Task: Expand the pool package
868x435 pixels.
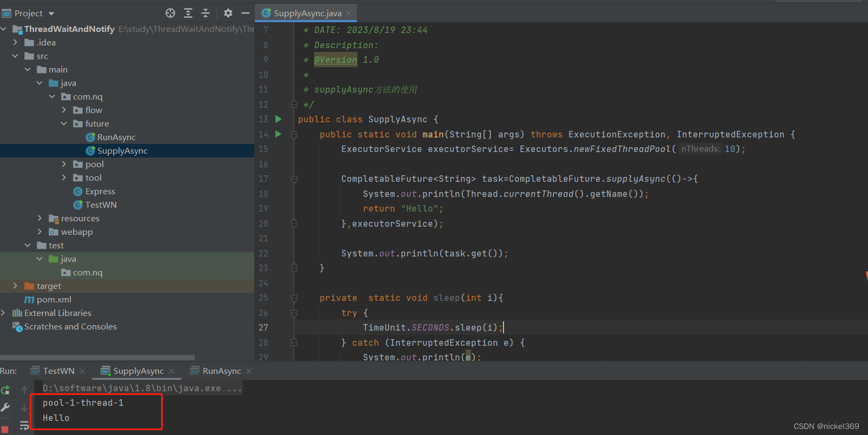Action: pos(64,164)
